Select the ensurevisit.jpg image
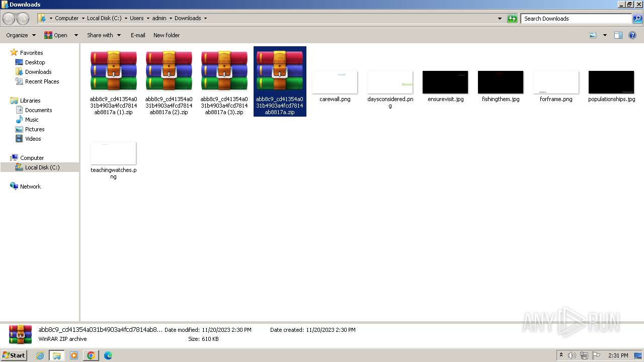 (x=446, y=85)
